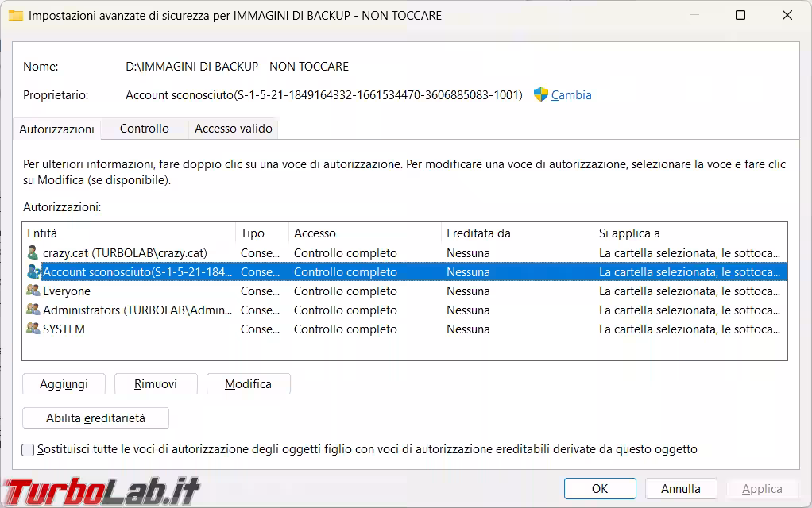
Task: Sort the list by the Entità column header
Action: click(x=127, y=233)
